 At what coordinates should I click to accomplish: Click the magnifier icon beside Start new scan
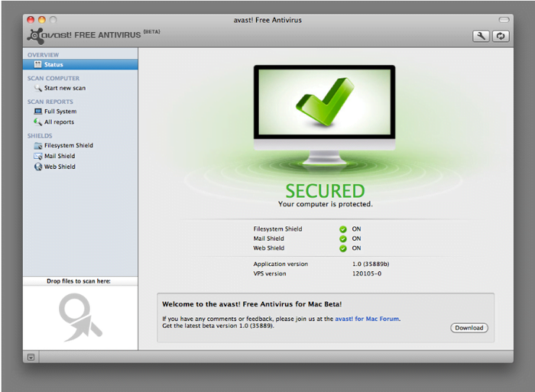click(x=38, y=88)
